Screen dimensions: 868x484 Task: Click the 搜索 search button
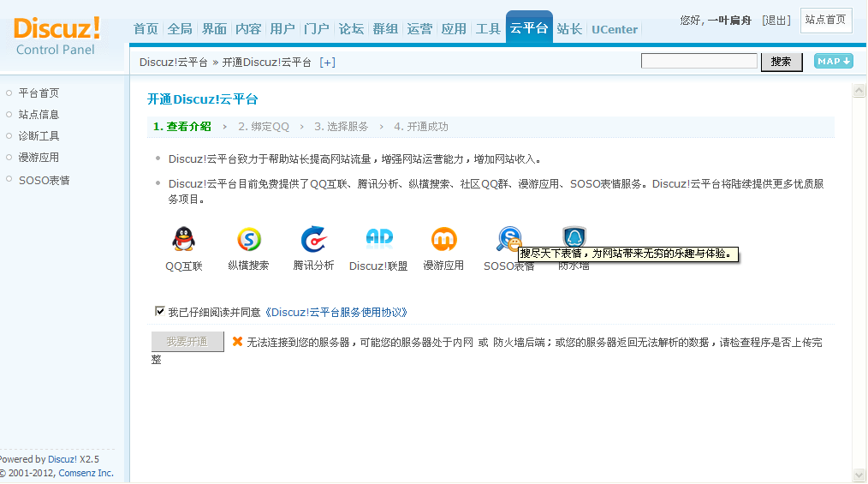click(x=781, y=62)
